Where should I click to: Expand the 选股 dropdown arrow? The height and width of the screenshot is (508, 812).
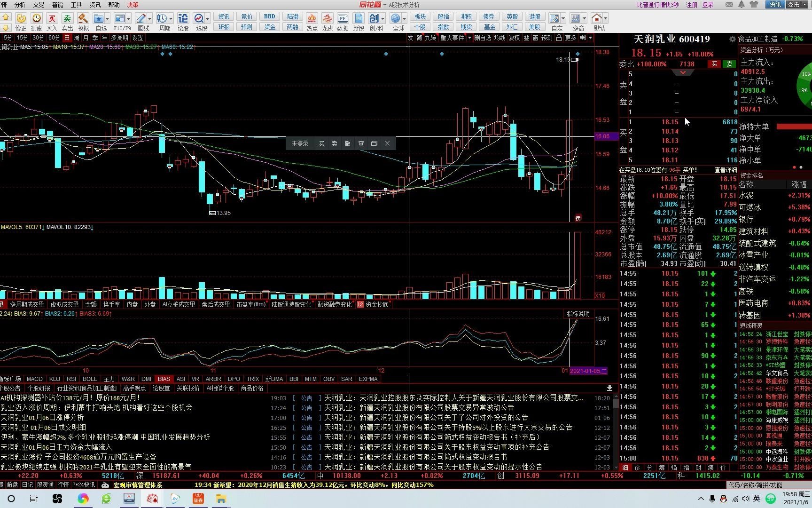tap(208, 18)
